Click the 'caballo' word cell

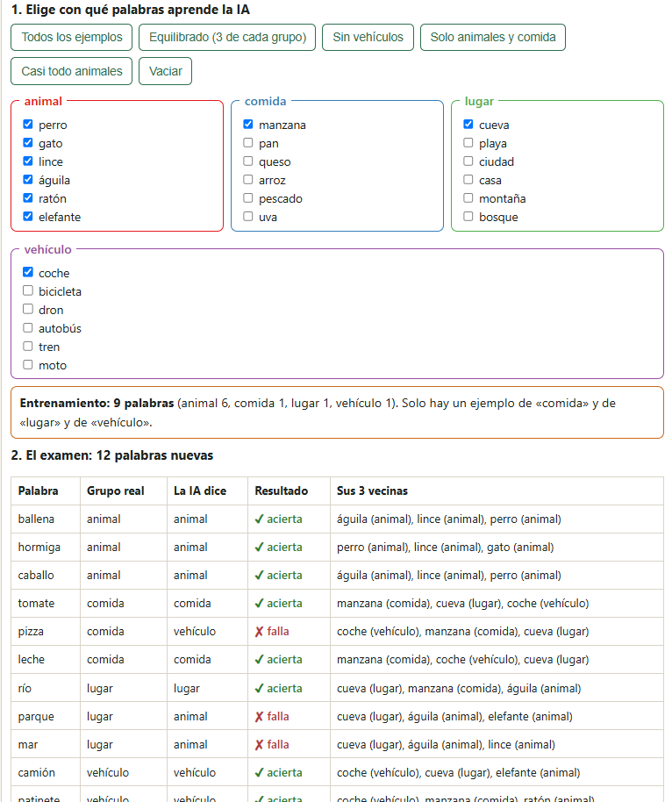point(46,576)
